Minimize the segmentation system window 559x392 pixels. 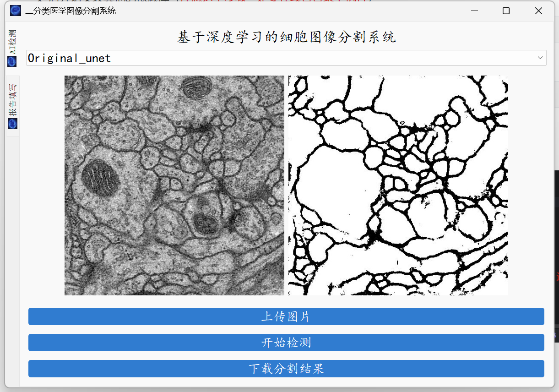click(475, 11)
